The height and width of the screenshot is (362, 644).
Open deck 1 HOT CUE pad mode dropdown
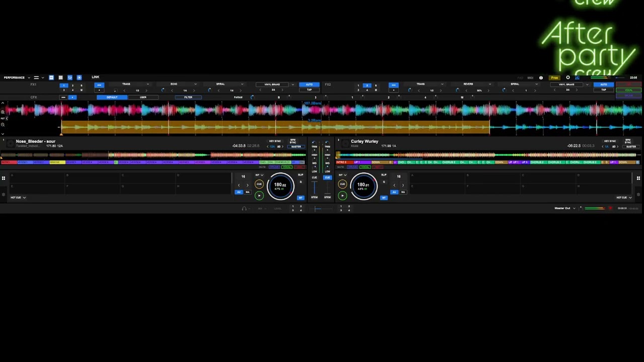[x=18, y=198]
